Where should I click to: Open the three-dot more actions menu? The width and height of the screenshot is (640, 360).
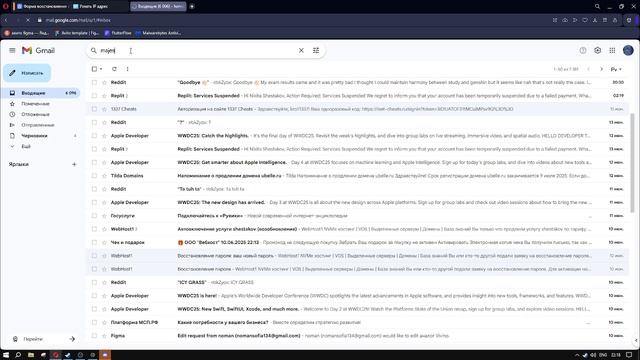coord(127,69)
